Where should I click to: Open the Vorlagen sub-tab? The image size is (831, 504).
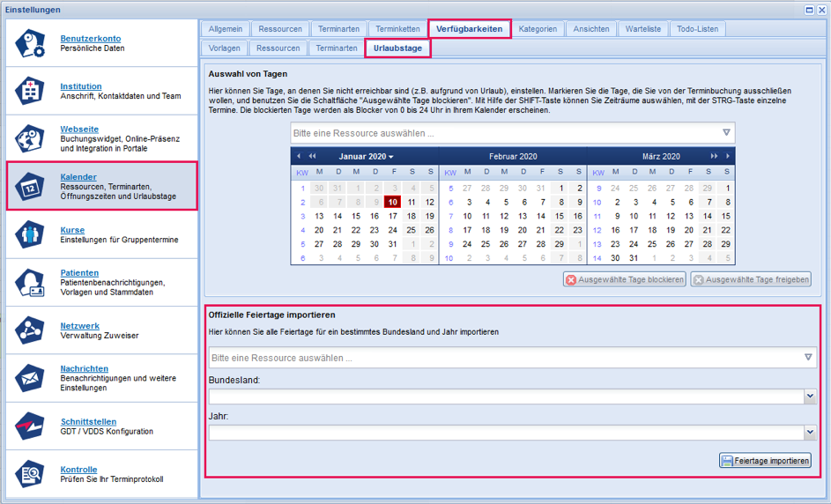click(x=224, y=48)
